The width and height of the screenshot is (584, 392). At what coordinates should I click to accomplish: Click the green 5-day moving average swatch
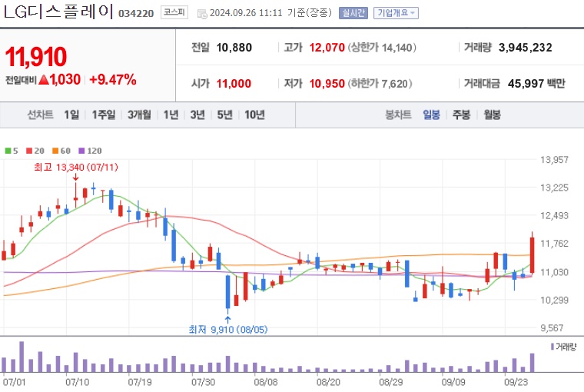8,151
